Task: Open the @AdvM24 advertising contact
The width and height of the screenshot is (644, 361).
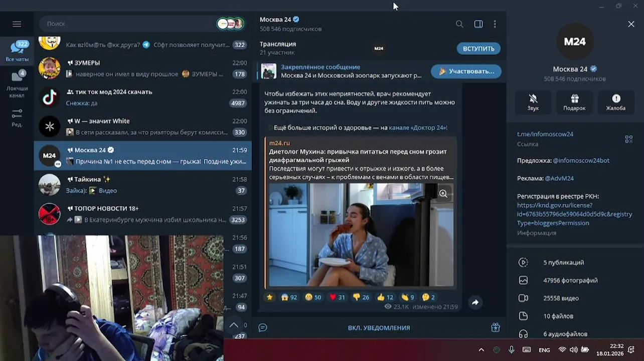Action: 559,178
